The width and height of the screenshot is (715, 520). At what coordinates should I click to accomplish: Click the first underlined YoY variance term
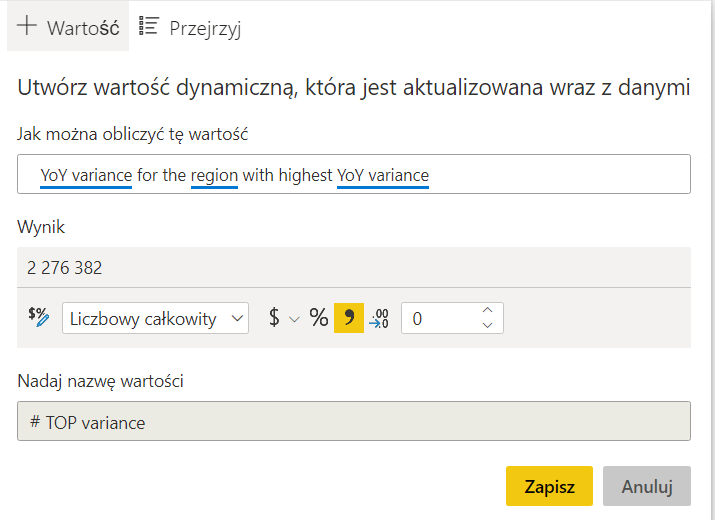tap(86, 175)
